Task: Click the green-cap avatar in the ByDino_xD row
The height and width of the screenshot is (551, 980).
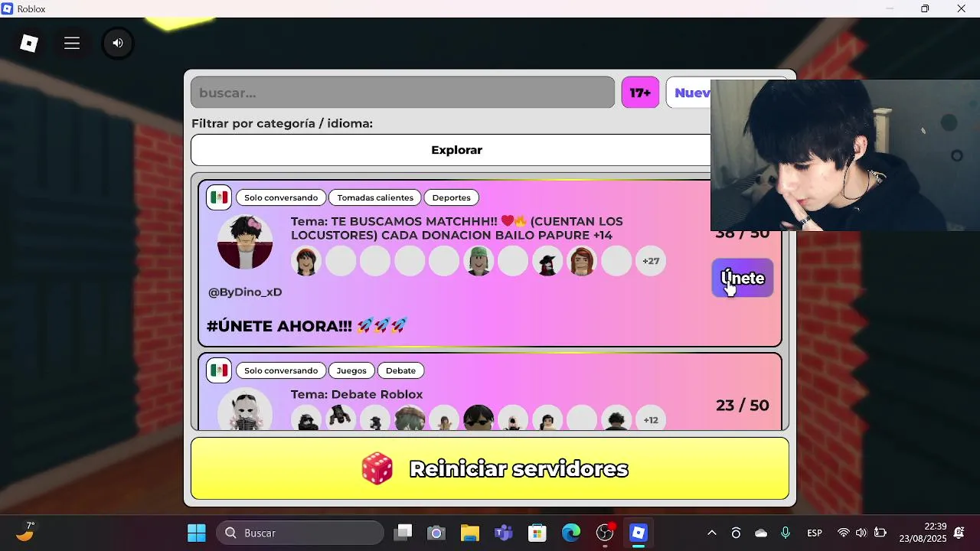Action: tap(479, 261)
